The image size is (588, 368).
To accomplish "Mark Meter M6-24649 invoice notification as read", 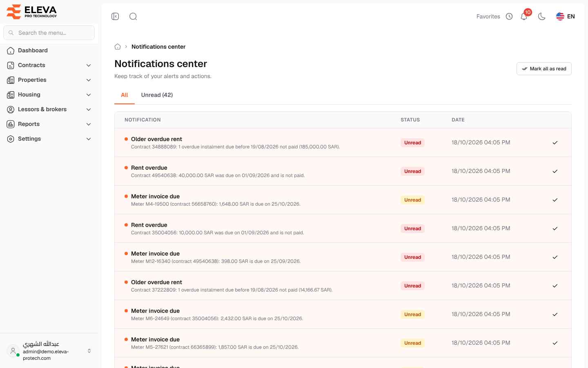I will (x=555, y=314).
